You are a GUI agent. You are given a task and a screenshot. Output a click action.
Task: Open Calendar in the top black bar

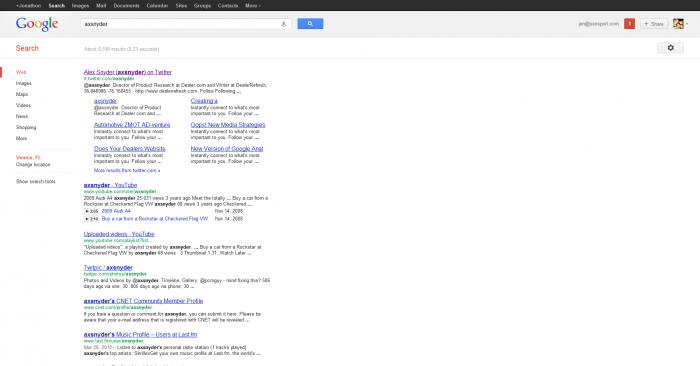(x=157, y=5)
